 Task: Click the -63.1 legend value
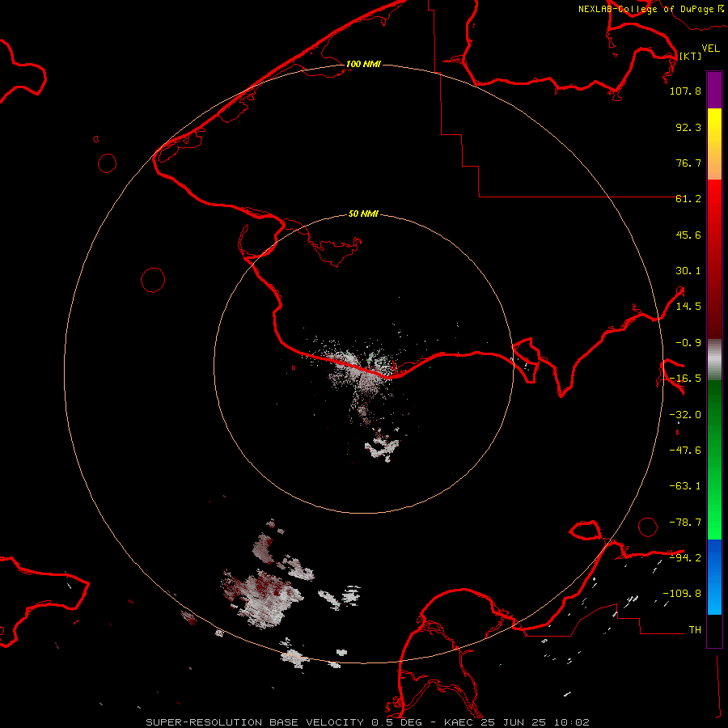[685, 486]
